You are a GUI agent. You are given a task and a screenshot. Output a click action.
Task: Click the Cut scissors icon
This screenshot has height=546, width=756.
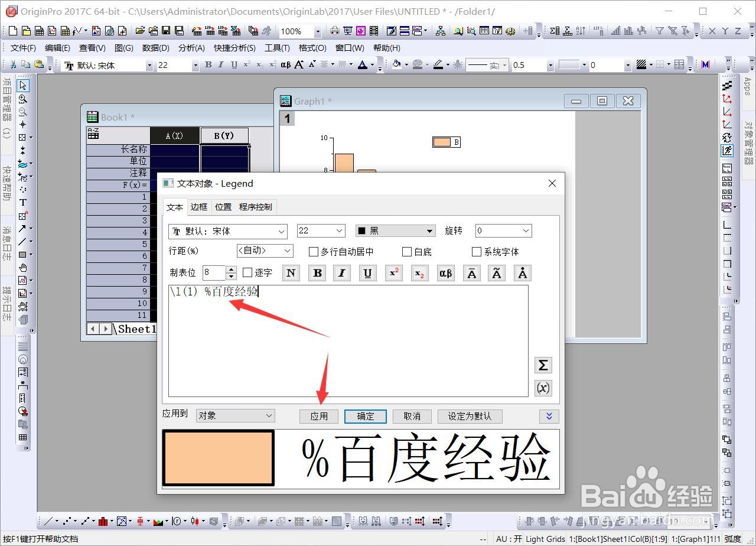click(x=13, y=65)
